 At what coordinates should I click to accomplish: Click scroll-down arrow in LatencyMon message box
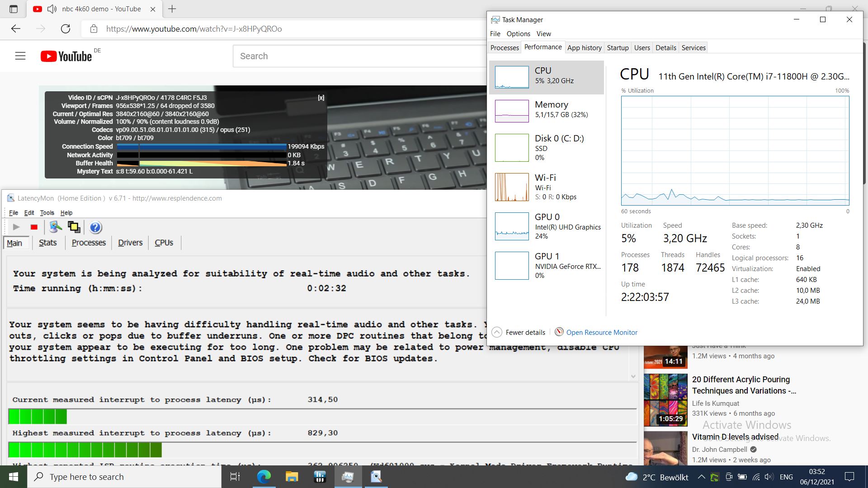(633, 376)
